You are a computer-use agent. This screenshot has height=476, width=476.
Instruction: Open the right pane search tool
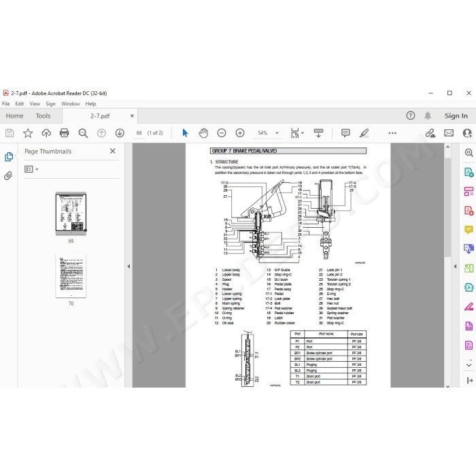point(469,153)
